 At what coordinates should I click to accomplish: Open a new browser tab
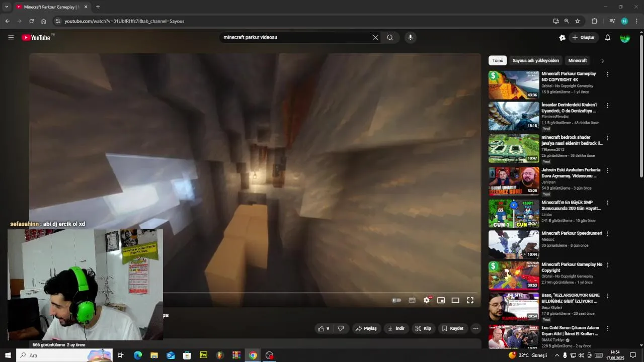[98, 7]
